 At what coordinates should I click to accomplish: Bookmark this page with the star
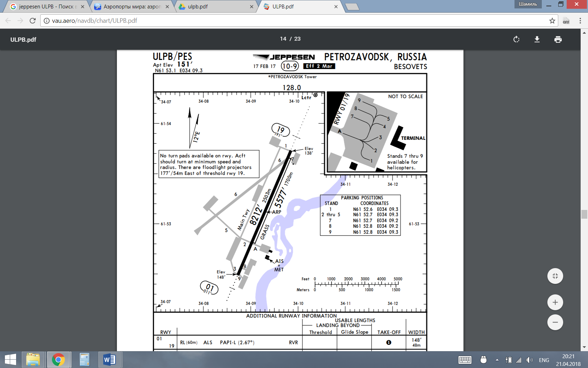click(552, 21)
